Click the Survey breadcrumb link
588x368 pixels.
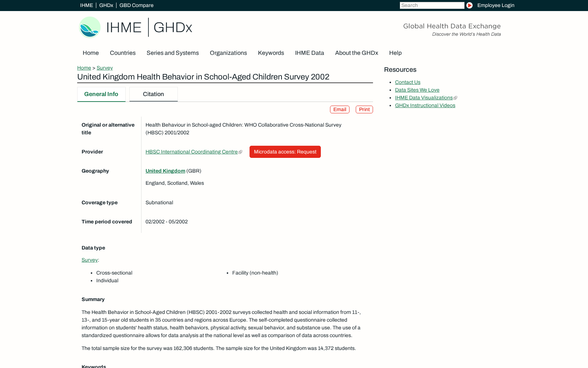105,68
